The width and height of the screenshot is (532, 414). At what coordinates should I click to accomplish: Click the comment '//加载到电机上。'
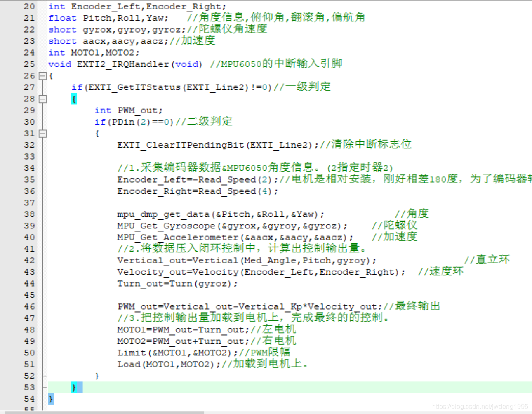click(x=265, y=364)
